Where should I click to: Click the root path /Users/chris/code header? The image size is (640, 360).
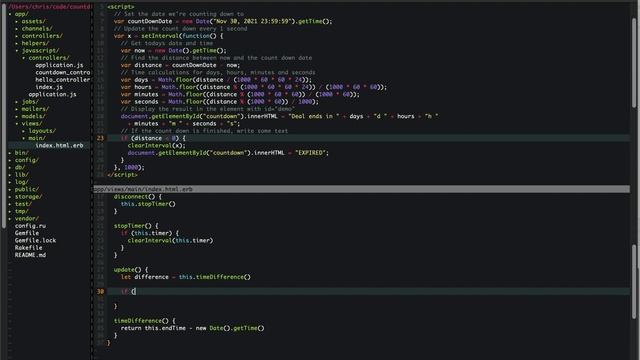point(49,7)
